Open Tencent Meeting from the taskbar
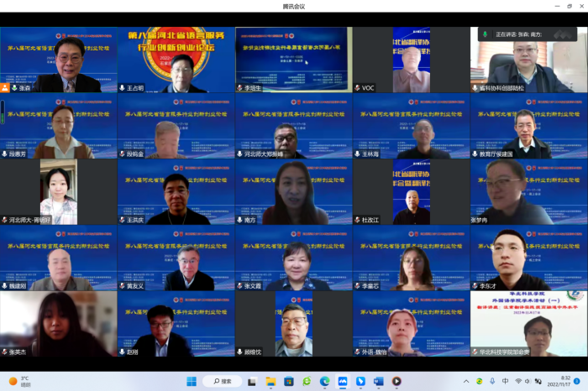588x391 pixels. (x=343, y=381)
